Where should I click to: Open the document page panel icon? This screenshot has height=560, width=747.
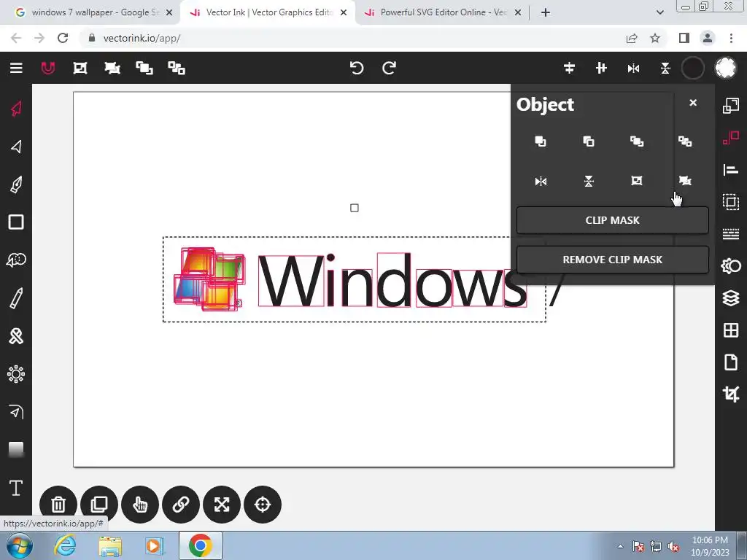(x=731, y=362)
